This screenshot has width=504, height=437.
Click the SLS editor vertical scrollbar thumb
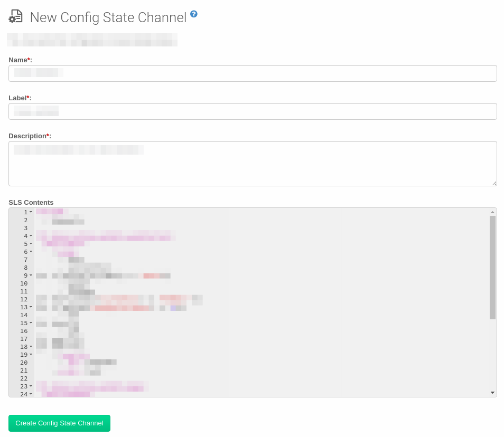click(492, 267)
